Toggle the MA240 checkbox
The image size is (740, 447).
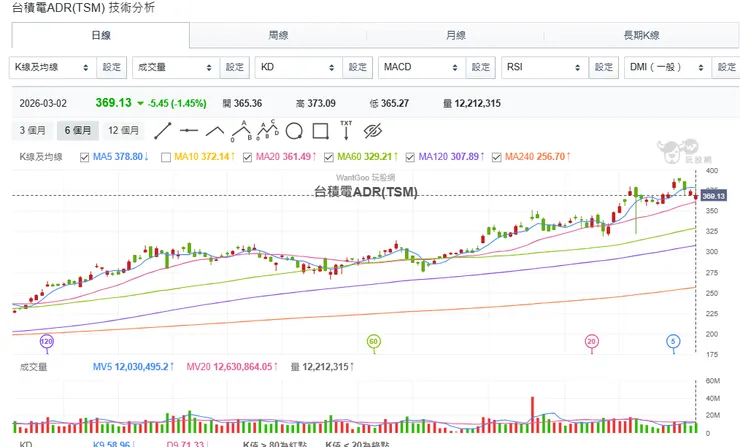click(496, 157)
